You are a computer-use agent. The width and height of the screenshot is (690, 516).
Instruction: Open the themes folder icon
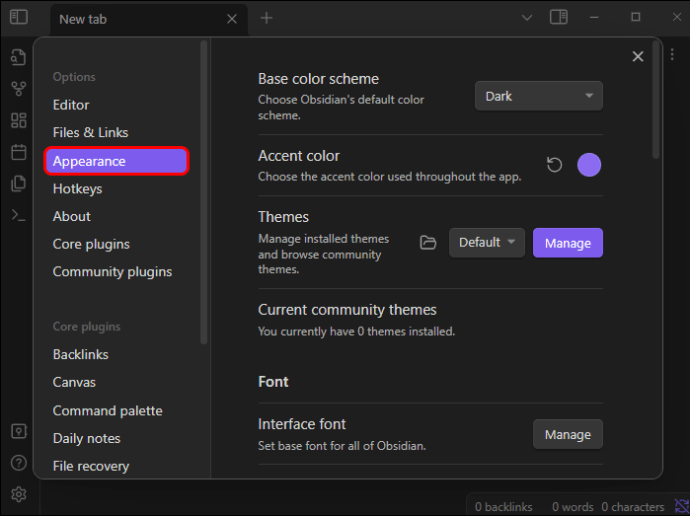click(x=428, y=242)
